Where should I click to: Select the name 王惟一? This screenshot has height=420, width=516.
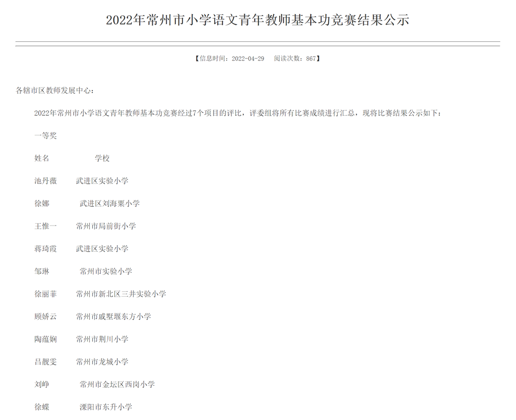click(x=45, y=227)
